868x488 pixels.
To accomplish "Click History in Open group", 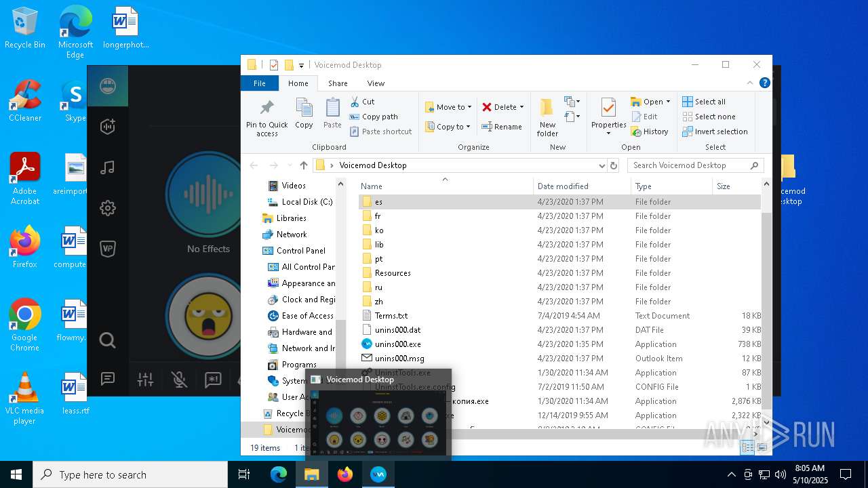I will coord(650,131).
